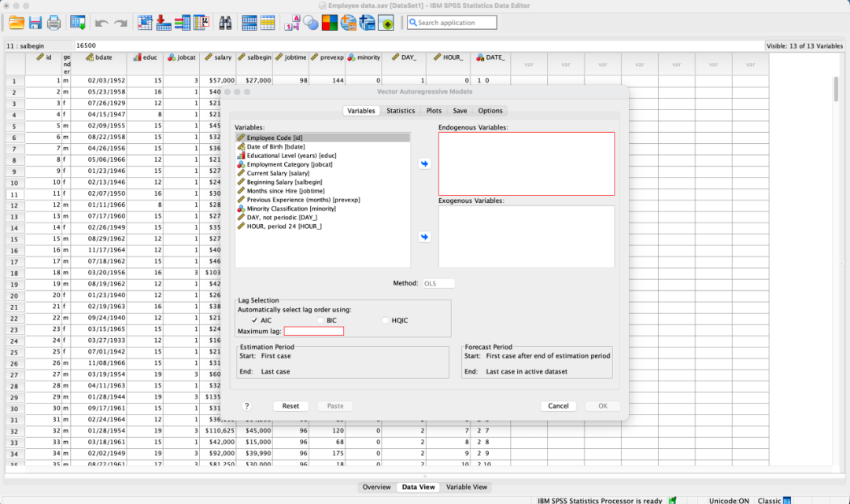Click the Go to variable red-arrow icon

[163, 23]
